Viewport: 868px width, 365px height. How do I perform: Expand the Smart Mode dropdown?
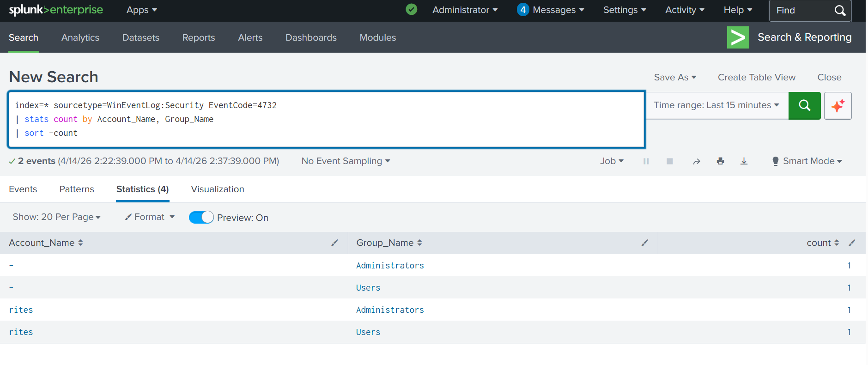pos(807,161)
